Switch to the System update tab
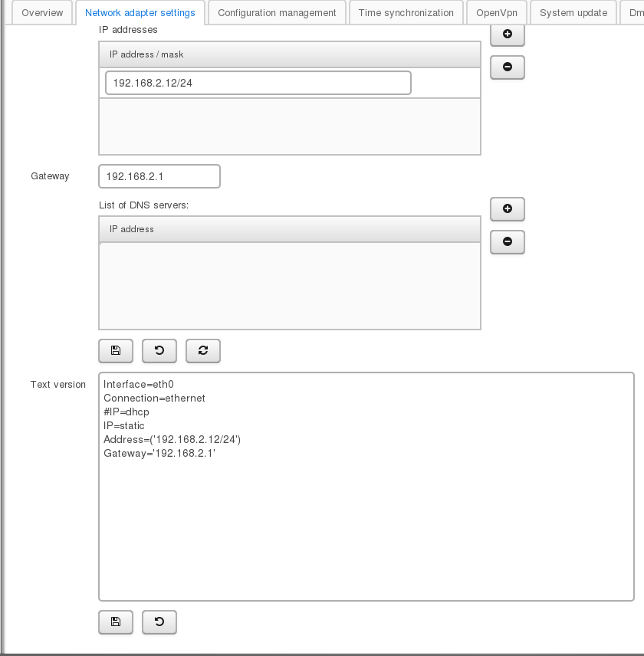This screenshot has height=656, width=644. click(573, 13)
